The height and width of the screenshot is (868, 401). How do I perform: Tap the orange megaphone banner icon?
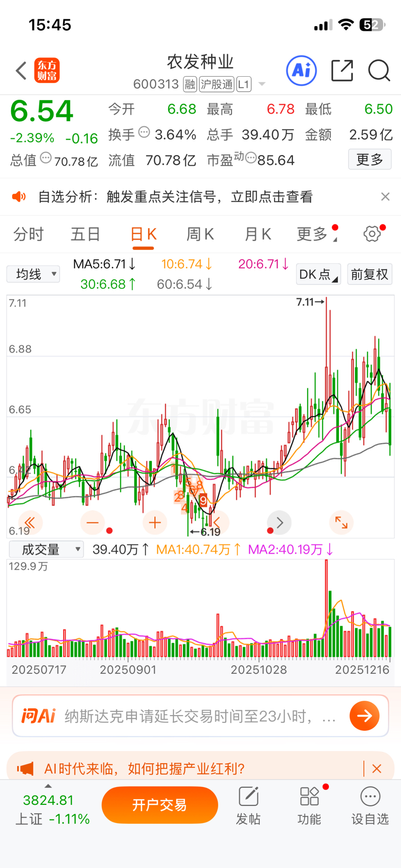click(25, 768)
